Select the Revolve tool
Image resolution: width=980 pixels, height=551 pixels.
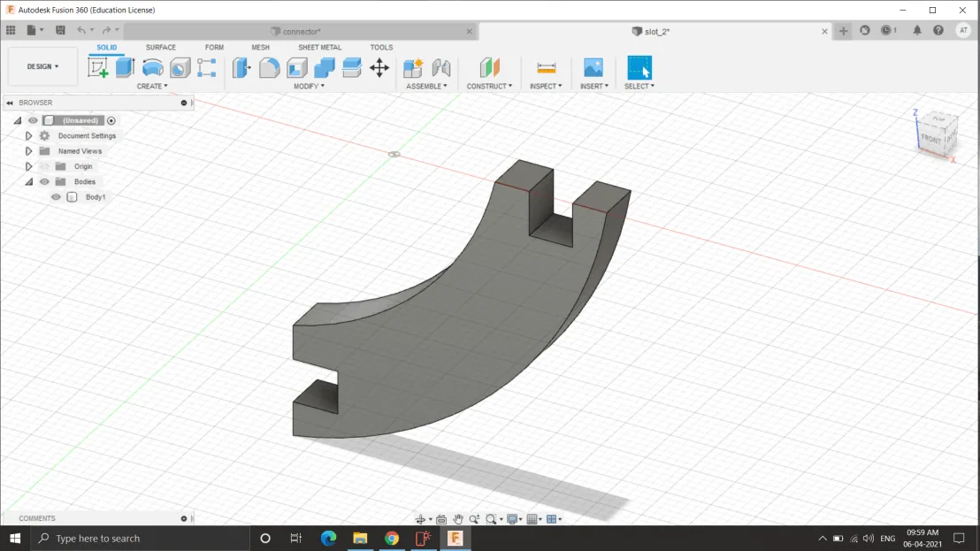point(152,67)
